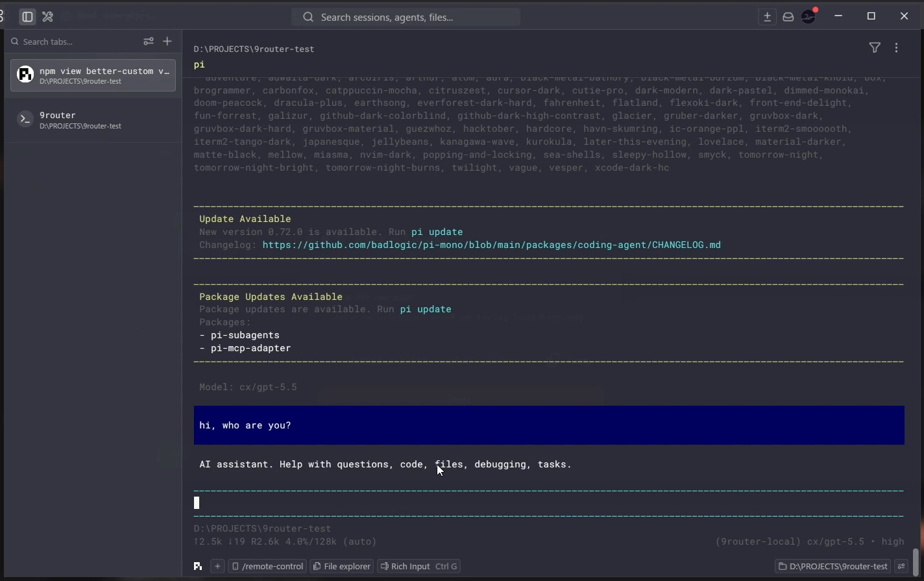Viewport: 924px width, 581px height.
Task: Click the '- pi-subagents' package line
Action: pyautogui.click(x=239, y=335)
